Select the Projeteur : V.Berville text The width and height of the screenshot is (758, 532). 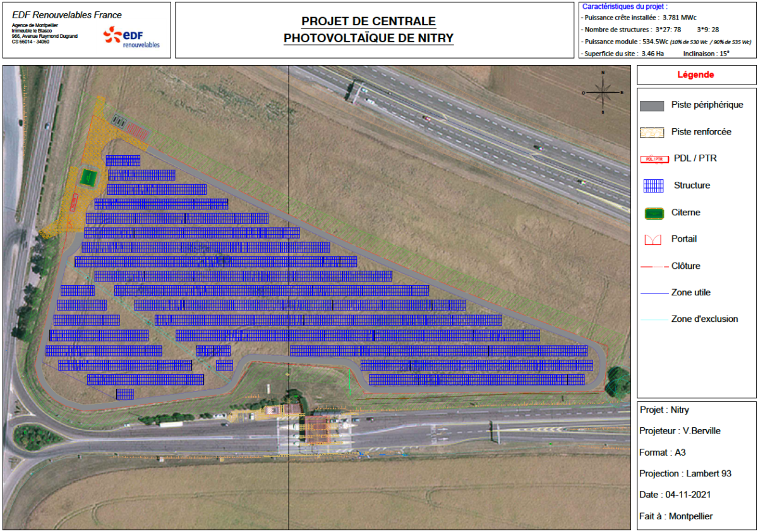tap(680, 431)
